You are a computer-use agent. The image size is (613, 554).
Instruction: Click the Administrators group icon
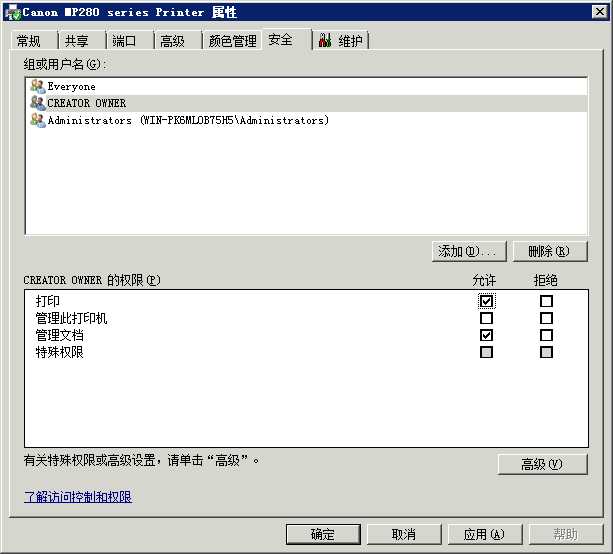click(38, 120)
